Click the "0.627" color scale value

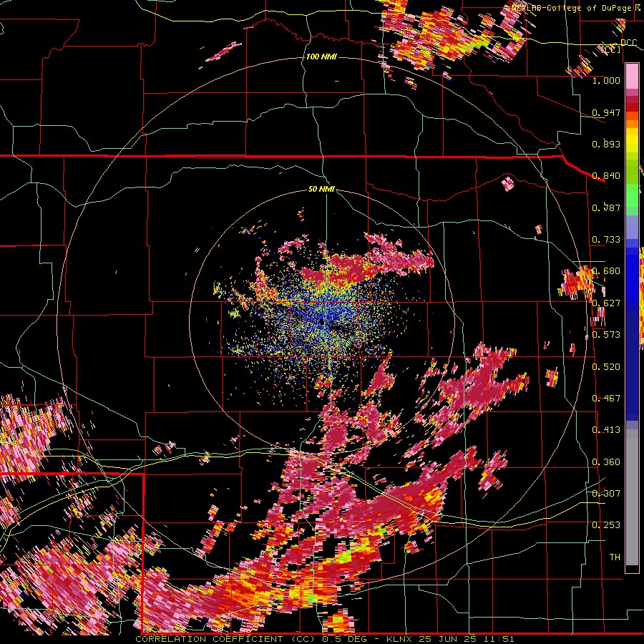point(606,303)
